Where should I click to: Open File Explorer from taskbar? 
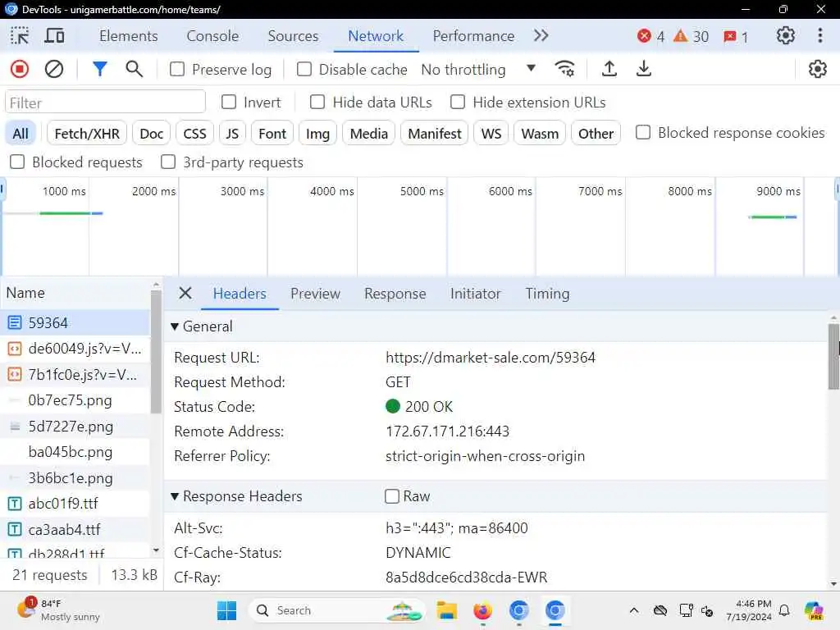pos(446,610)
